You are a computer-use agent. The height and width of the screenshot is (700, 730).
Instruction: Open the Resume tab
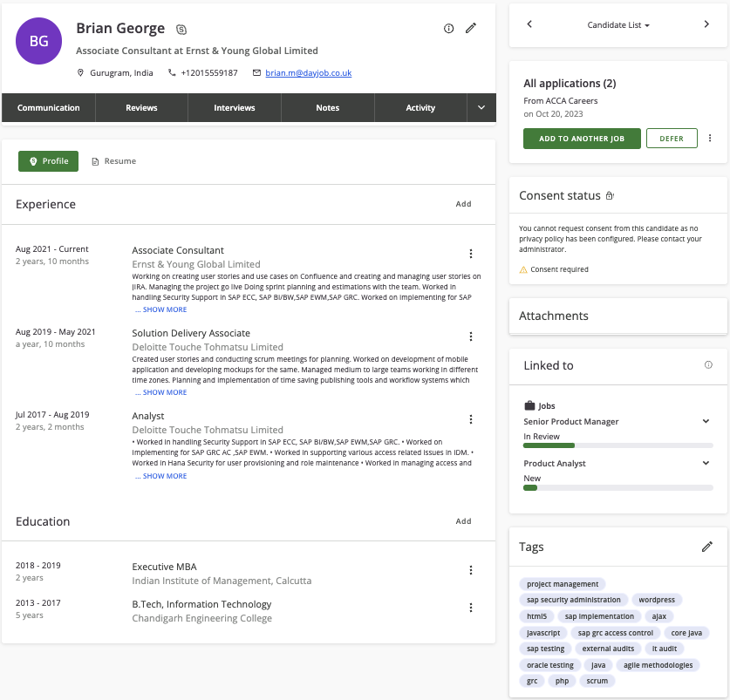pos(114,161)
